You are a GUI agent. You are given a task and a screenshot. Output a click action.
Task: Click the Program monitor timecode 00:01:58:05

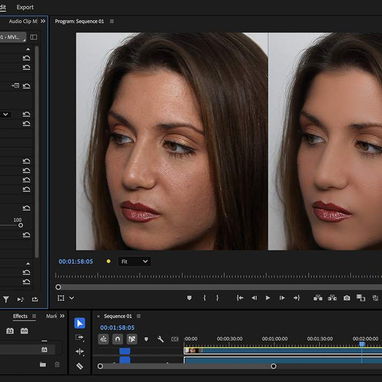coord(76,262)
